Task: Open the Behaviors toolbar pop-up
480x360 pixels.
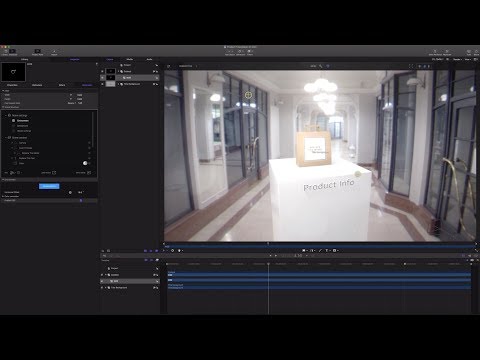Action: [x=241, y=52]
